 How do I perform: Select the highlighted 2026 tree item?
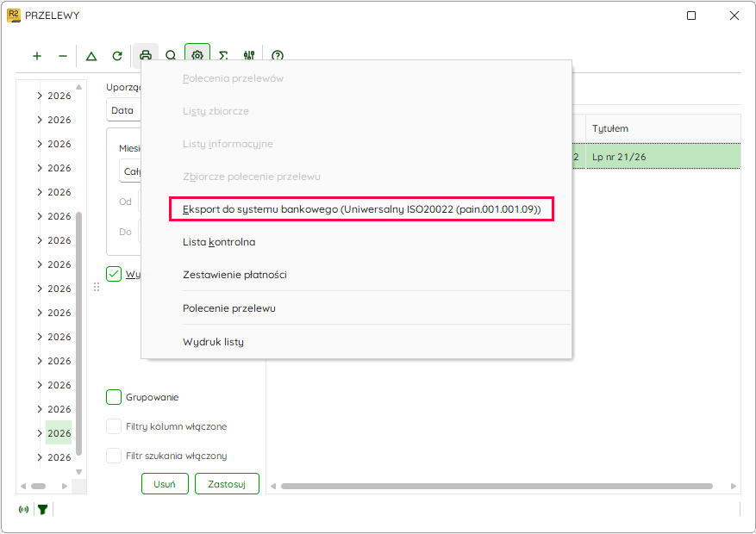tap(59, 433)
